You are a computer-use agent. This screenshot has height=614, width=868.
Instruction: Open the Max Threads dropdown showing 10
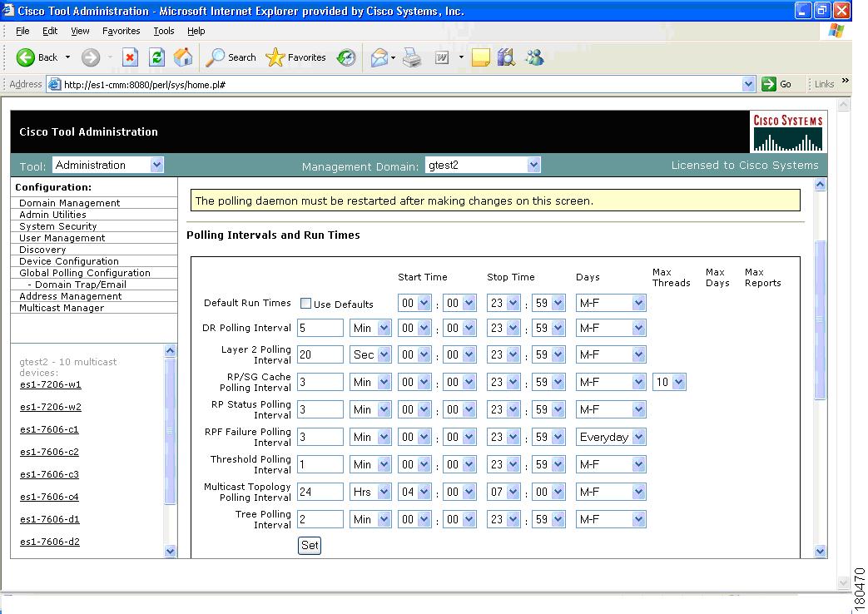tap(669, 382)
